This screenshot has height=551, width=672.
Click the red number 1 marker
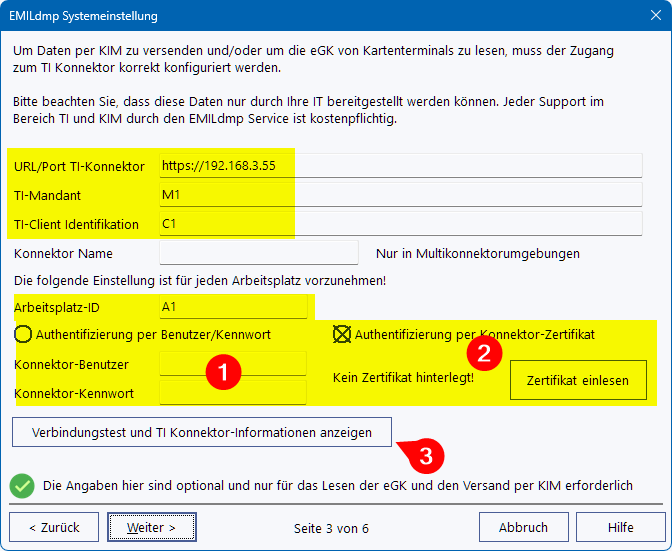point(221,372)
